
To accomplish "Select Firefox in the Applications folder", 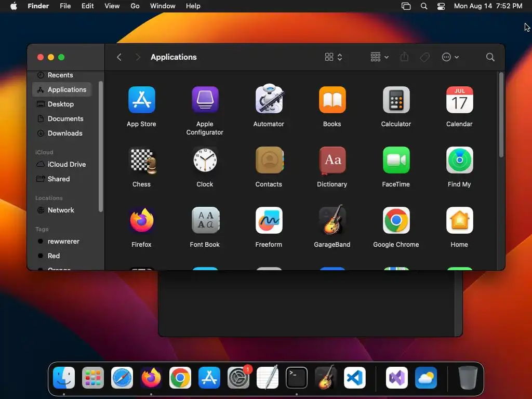I will (141, 220).
